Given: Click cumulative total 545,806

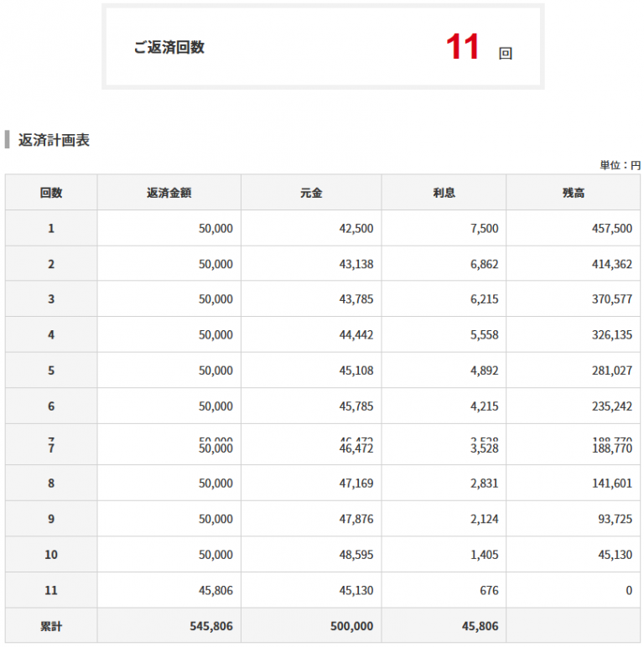Looking at the screenshot, I should [x=211, y=626].
